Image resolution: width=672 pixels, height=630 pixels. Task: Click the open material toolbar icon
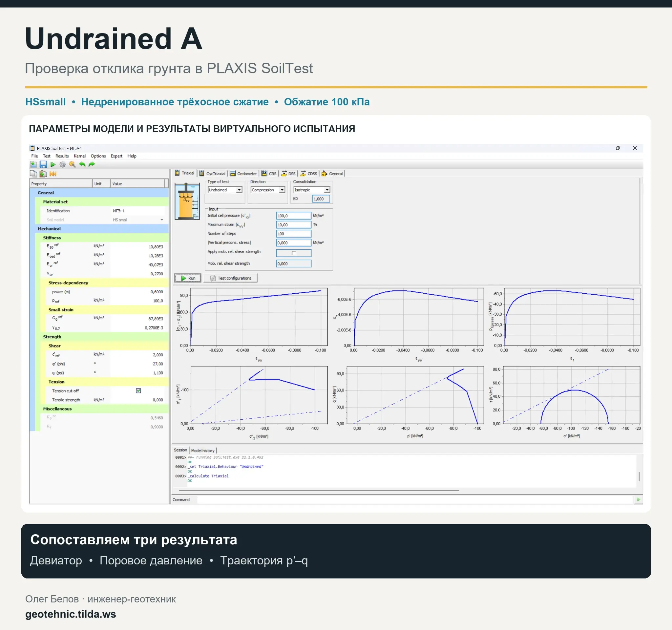(33, 165)
